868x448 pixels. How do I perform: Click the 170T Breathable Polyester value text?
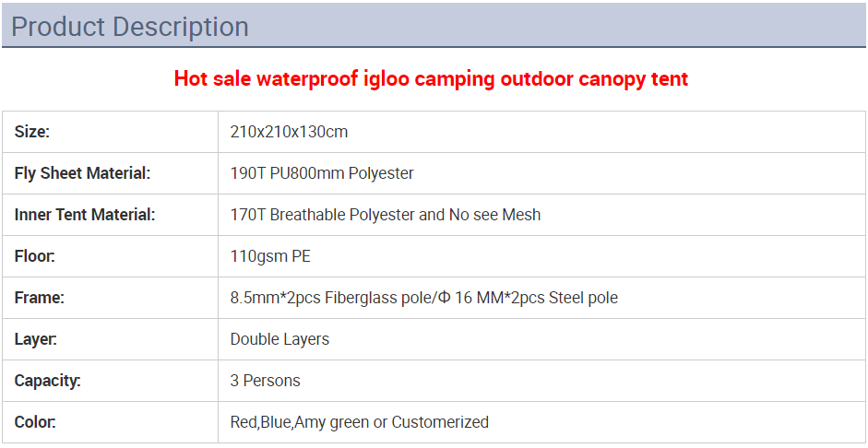pyautogui.click(x=322, y=215)
